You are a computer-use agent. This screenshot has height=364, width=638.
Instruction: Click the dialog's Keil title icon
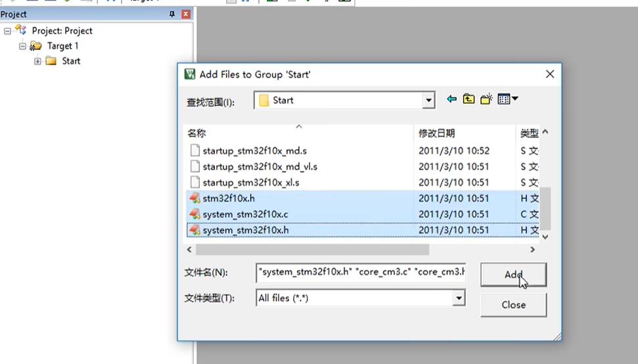coord(190,74)
